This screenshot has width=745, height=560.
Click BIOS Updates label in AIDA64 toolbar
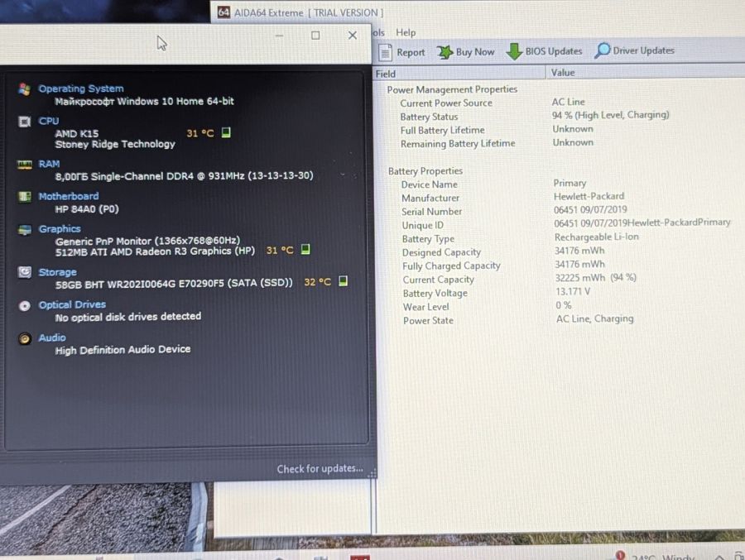click(x=554, y=51)
